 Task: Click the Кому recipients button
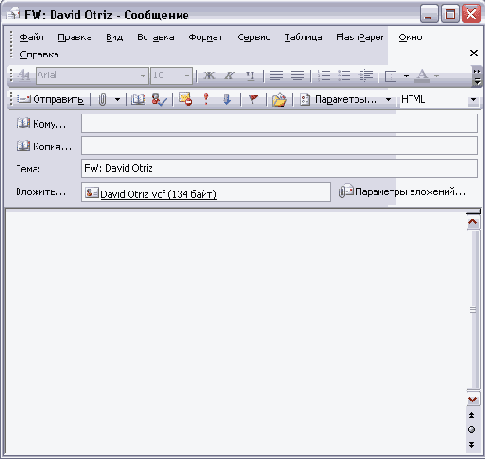41,124
